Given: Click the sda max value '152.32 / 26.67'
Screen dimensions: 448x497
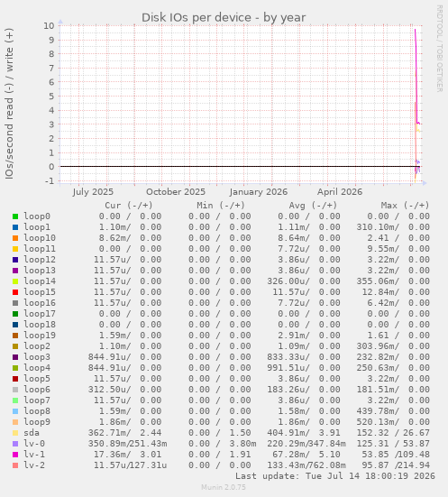Looking at the screenshot, I should click(x=393, y=433).
